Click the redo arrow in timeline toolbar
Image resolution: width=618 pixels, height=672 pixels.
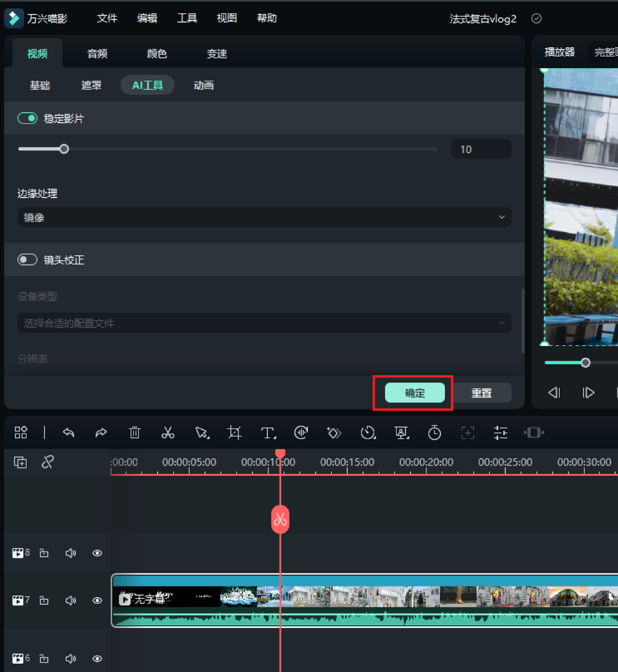click(101, 433)
